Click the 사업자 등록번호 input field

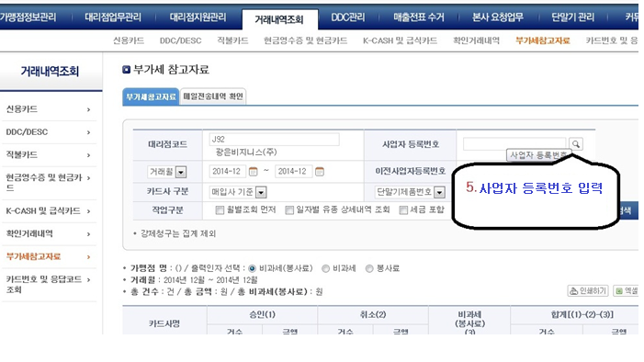514,144
